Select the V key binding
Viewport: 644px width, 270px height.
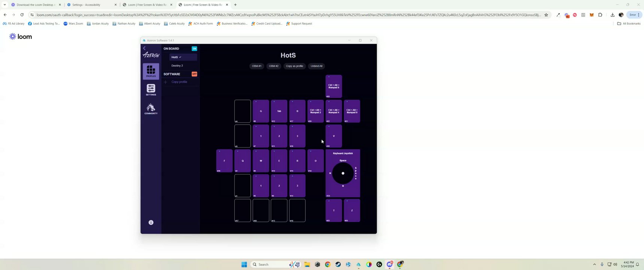point(334,136)
